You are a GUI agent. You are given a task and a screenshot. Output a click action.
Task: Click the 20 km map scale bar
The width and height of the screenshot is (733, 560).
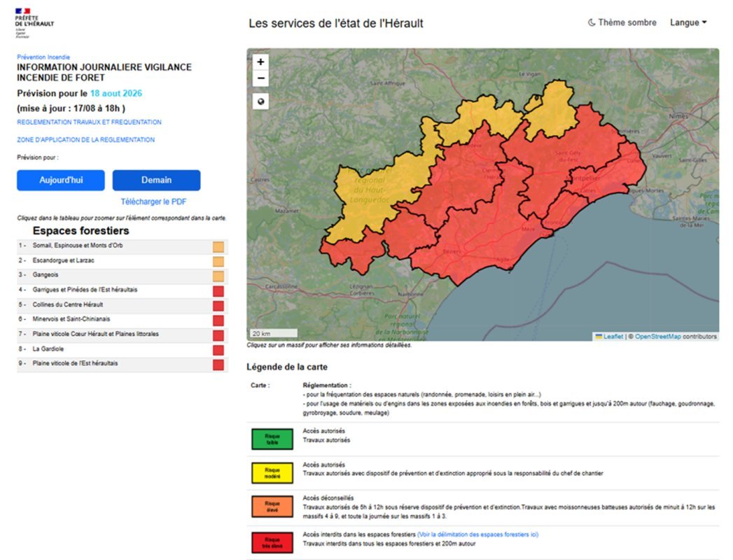274,333
